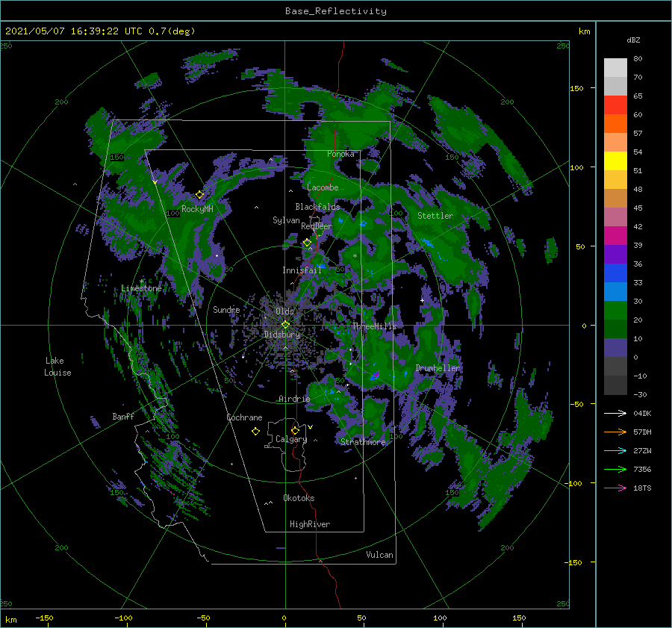Viewport: 672px width, 628px height.
Task: Pick the bright green 20-30 dBZ legend swatch
Action: point(615,311)
